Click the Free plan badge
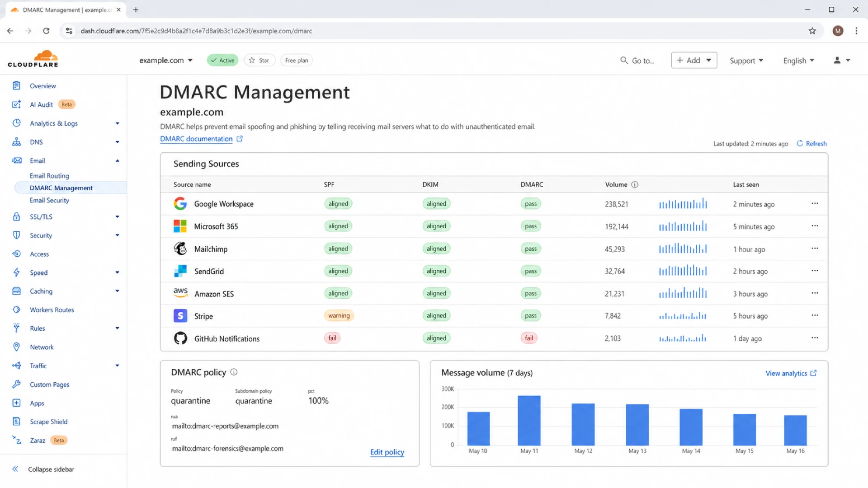This screenshot has width=868, height=488. [297, 60]
